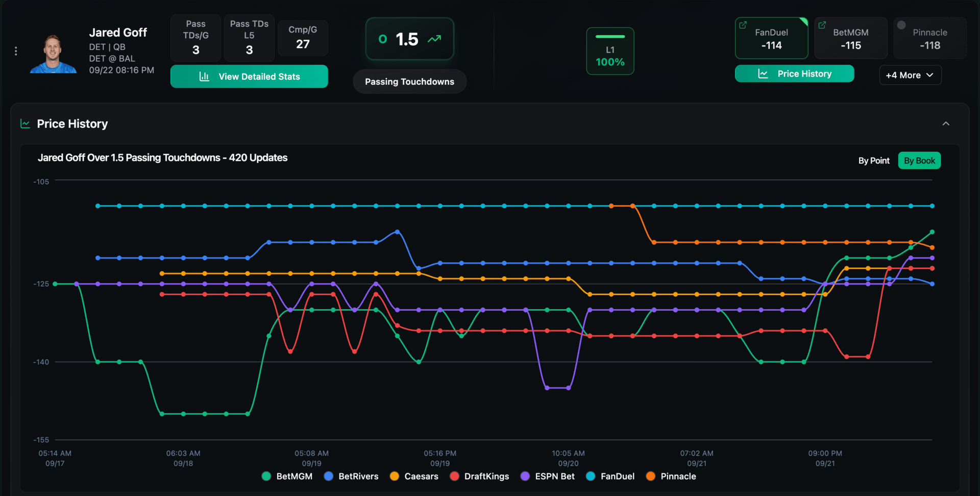Open the BetMGM -115 odds card
980x496 pixels.
(x=850, y=38)
